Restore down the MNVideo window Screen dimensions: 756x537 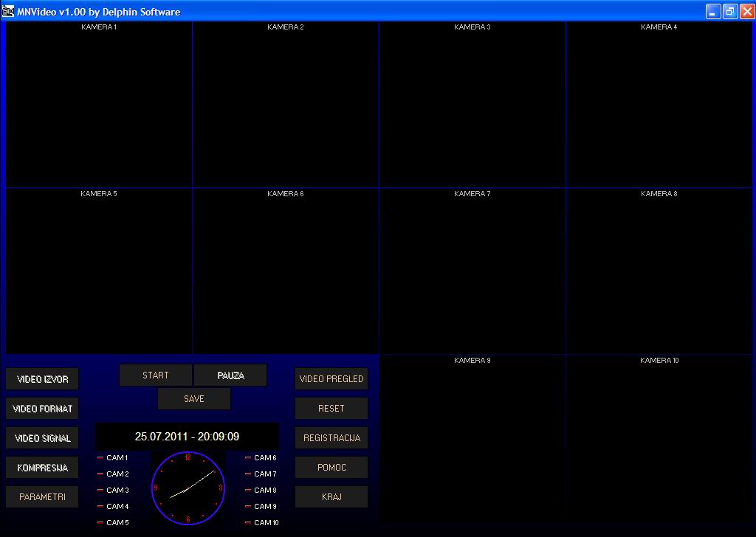point(730,12)
